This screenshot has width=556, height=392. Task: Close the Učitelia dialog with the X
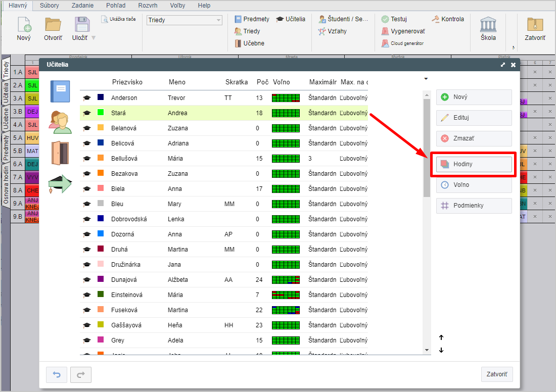pyautogui.click(x=513, y=65)
